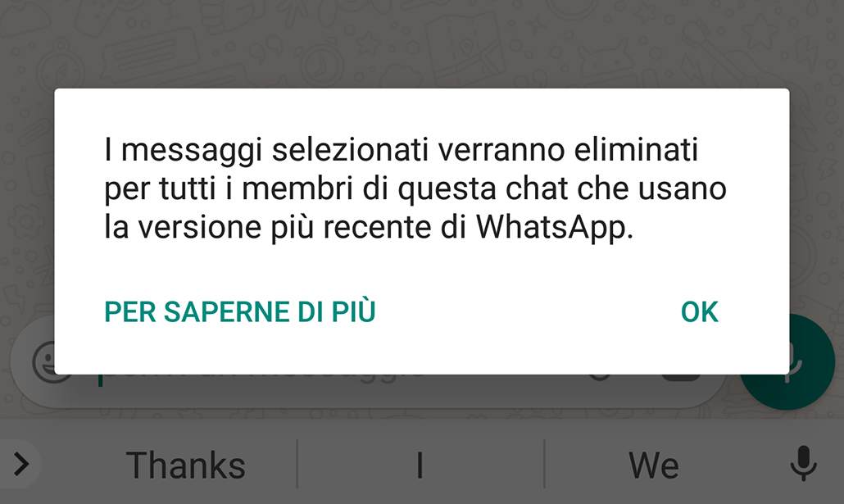Expand the keyboard toolbar chevron arrow
This screenshot has height=504, width=844.
[x=21, y=464]
